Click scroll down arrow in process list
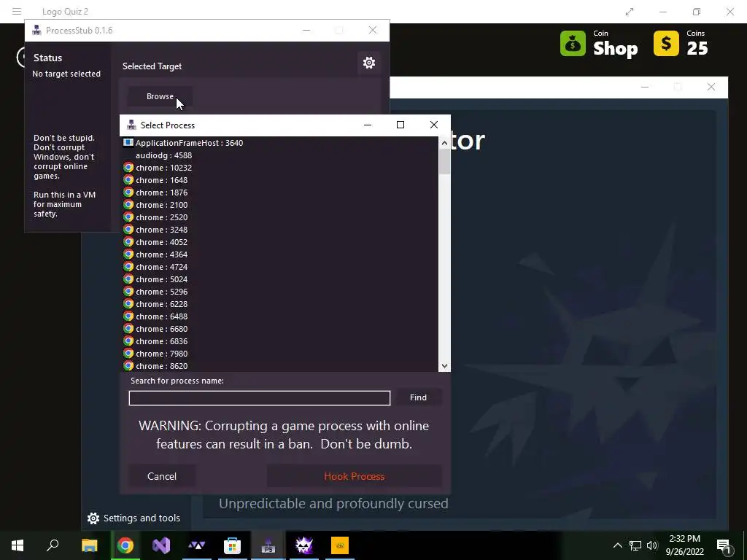The width and height of the screenshot is (747, 560). (x=444, y=366)
